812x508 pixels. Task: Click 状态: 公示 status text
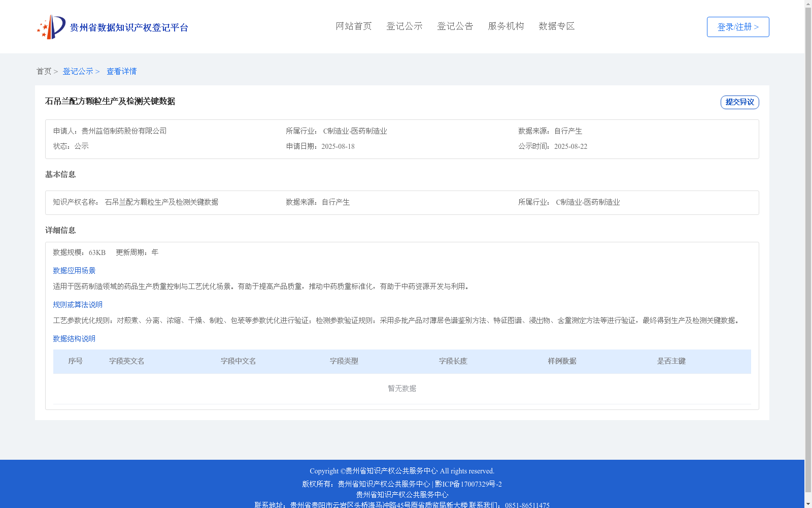point(71,146)
